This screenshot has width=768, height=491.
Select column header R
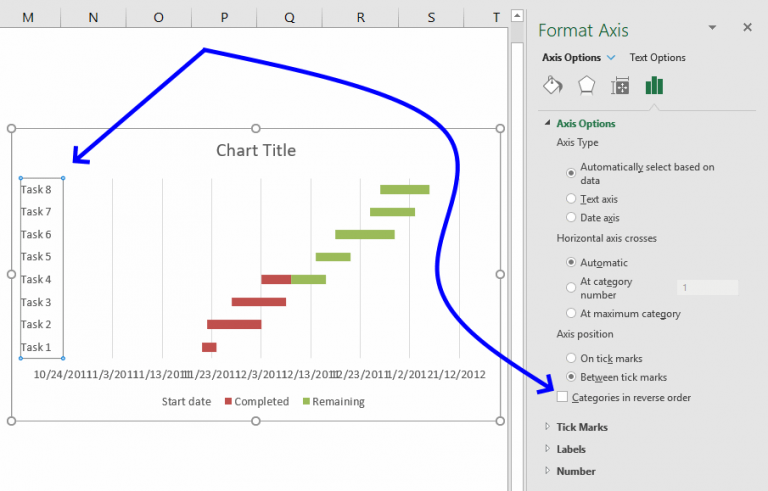click(x=360, y=18)
